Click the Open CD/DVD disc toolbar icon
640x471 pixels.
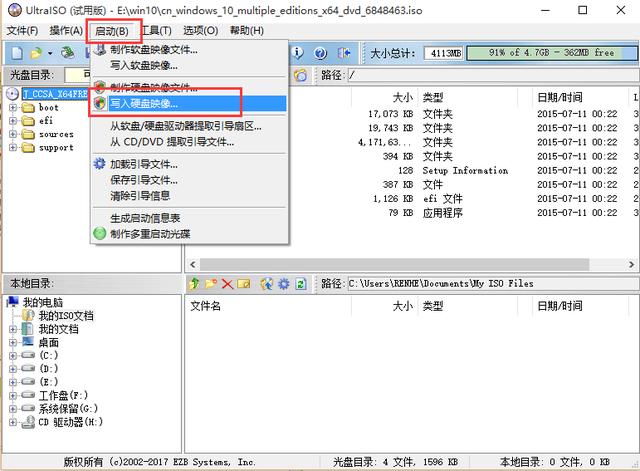coord(68,53)
